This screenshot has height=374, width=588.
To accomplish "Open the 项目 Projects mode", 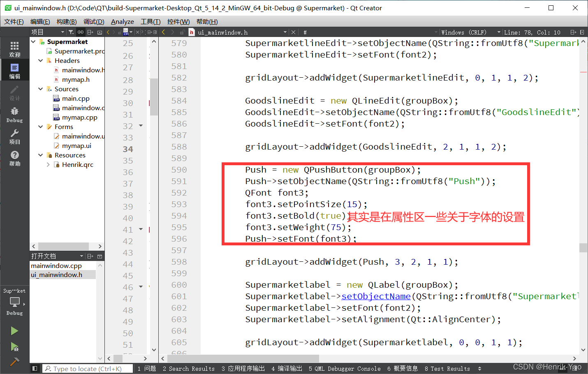I will point(14,136).
